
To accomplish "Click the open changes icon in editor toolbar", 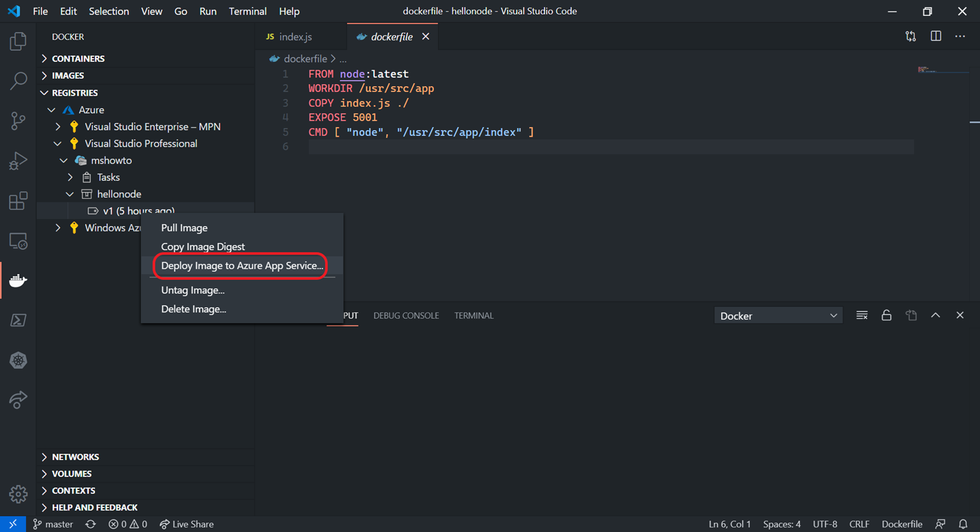I will tap(910, 36).
